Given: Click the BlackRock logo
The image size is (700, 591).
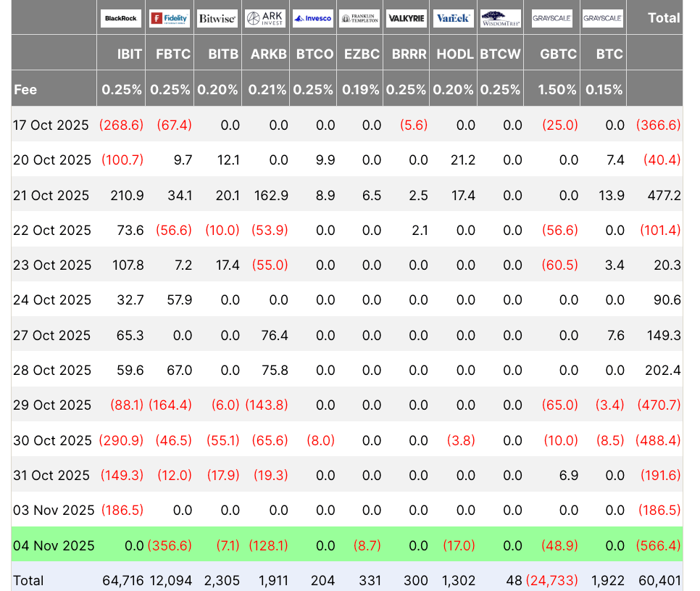Looking at the screenshot, I should point(121,18).
